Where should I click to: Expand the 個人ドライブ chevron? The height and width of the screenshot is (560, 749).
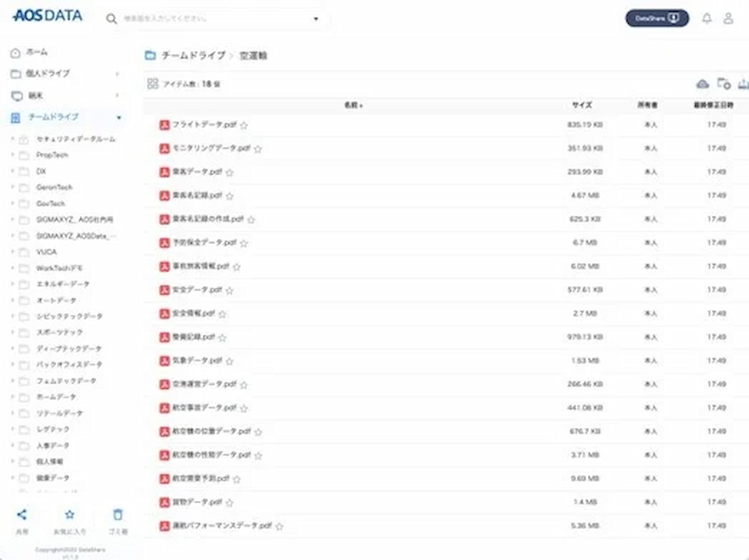click(117, 74)
